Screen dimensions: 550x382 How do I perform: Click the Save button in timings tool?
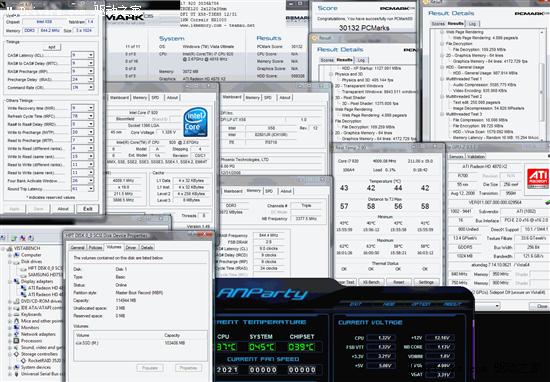[x=39, y=209]
